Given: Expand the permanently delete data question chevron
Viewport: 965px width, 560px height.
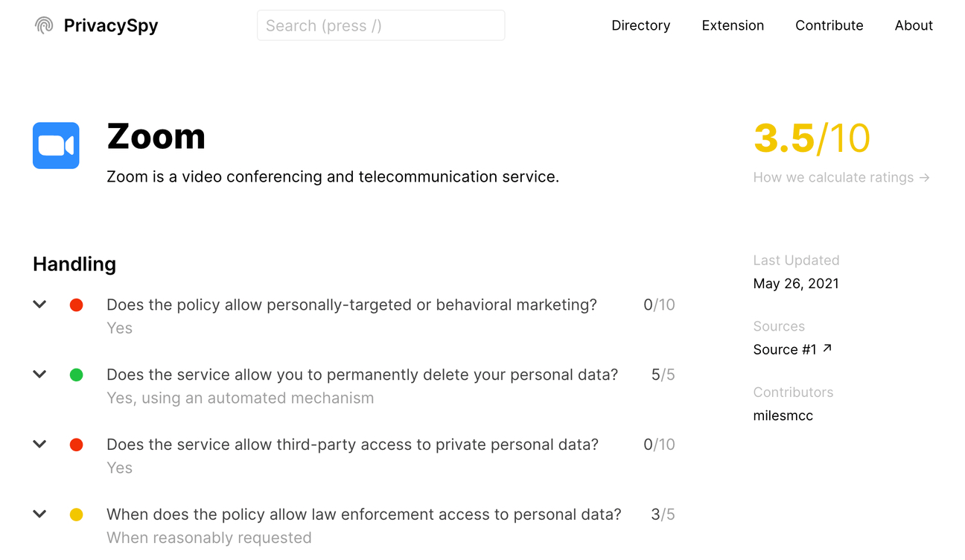Looking at the screenshot, I should pos(40,374).
